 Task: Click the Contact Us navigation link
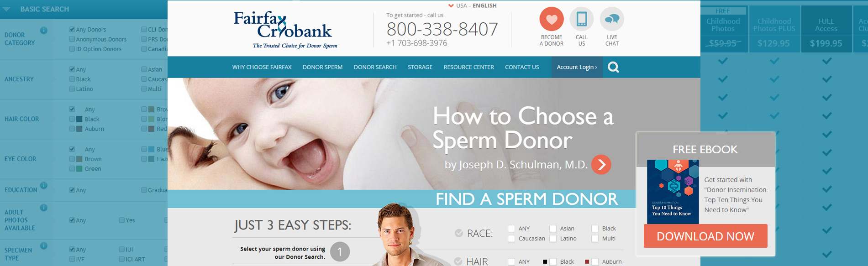tap(522, 67)
